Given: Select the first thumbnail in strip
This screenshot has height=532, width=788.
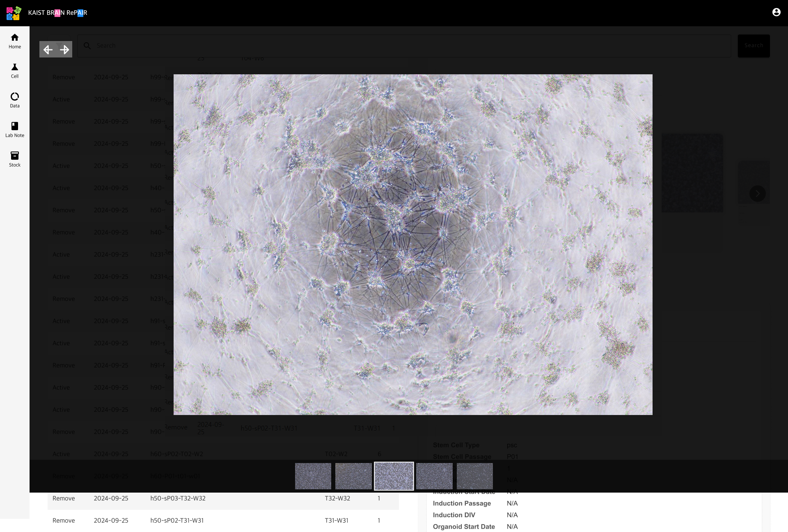Looking at the screenshot, I should [x=313, y=476].
